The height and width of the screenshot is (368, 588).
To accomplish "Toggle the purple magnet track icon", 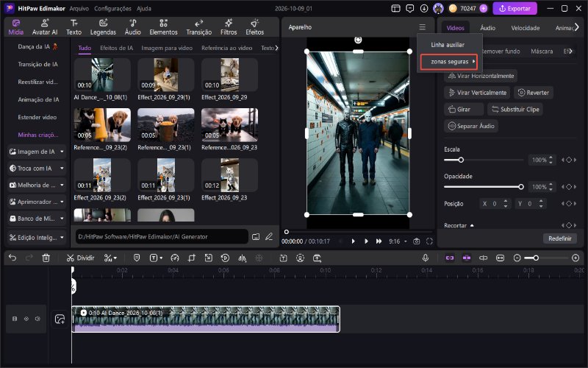I will tap(467, 258).
